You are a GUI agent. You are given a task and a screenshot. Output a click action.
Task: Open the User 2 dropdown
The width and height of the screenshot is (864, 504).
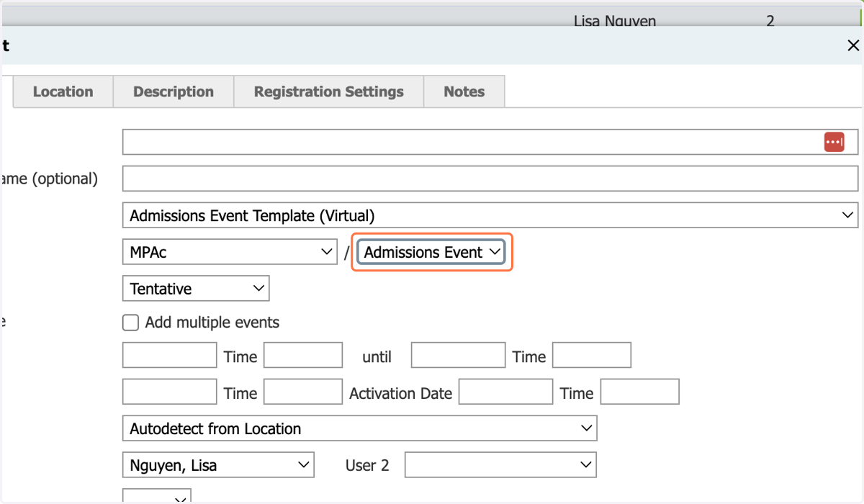(500, 465)
